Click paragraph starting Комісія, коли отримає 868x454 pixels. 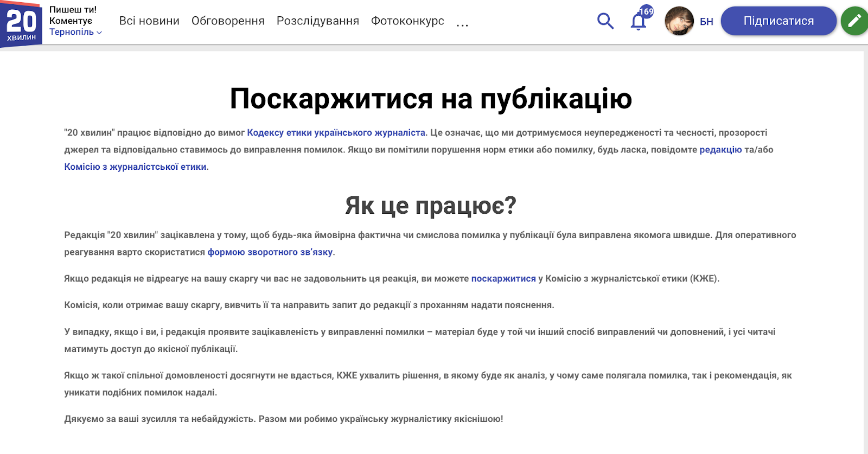(x=309, y=305)
